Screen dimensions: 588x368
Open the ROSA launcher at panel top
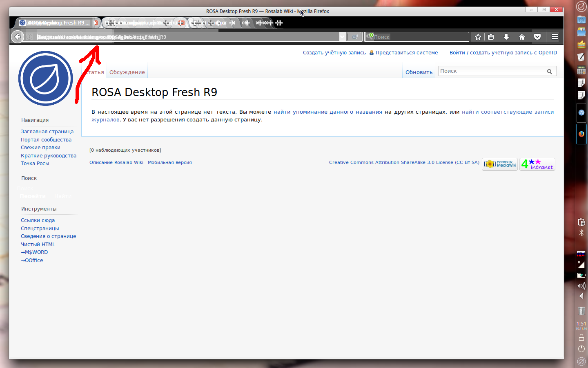(581, 7)
